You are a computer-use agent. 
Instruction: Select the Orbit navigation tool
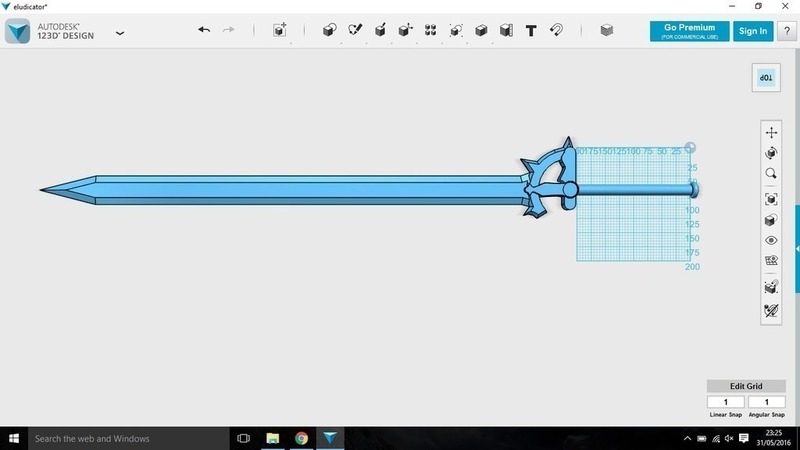click(x=771, y=153)
